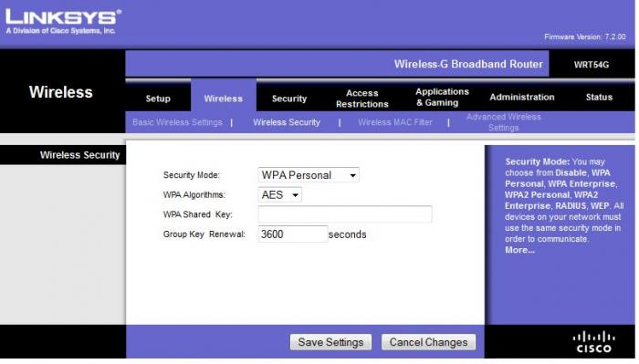Click the WRT54G model label
This screenshot has width=639, height=364.
point(592,65)
